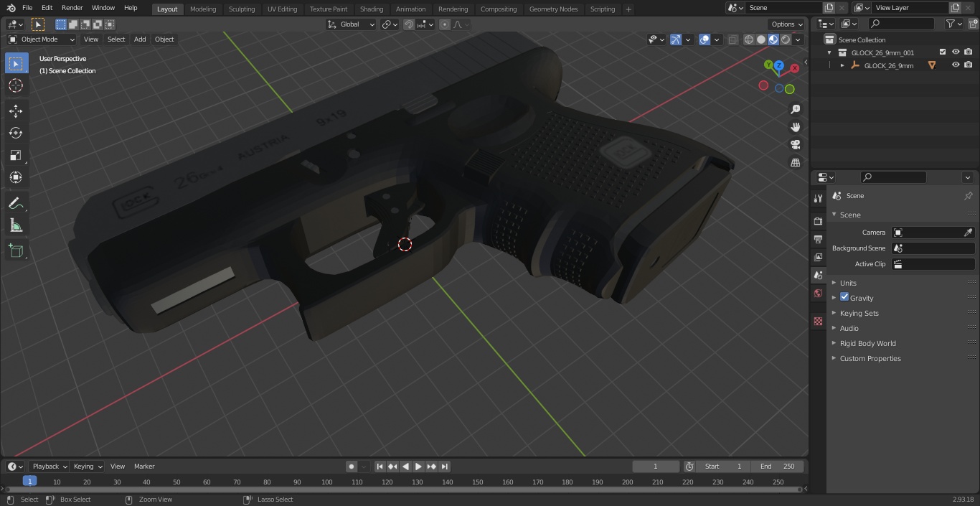Open the viewport Add menu
This screenshot has width=980, height=506.
[140, 39]
